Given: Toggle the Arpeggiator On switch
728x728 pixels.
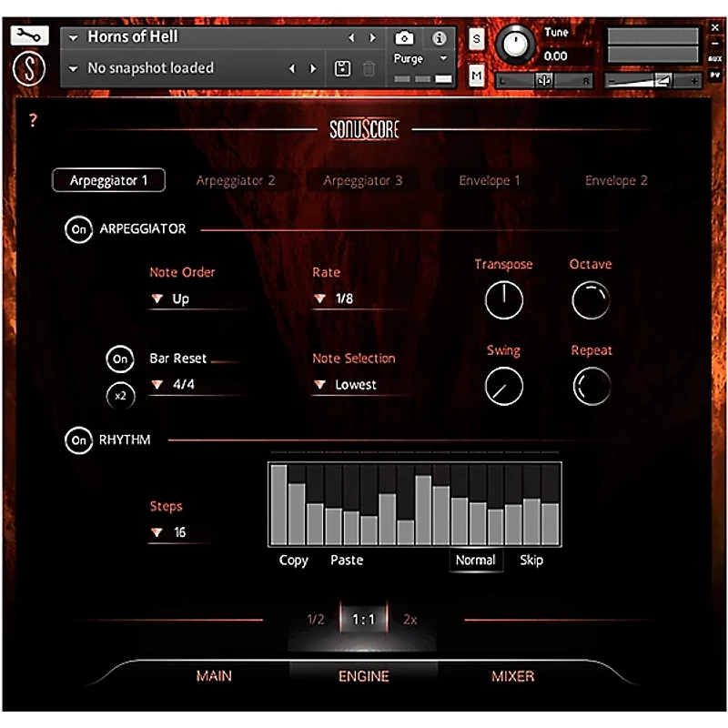Looking at the screenshot, I should click(78, 229).
